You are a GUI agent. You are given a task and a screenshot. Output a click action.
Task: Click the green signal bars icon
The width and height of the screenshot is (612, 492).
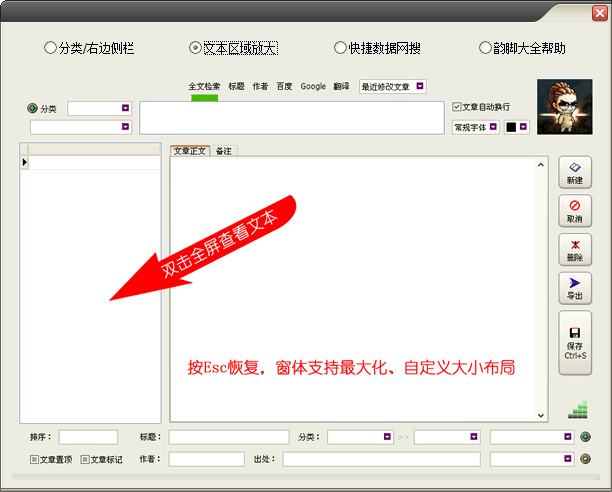tap(577, 409)
